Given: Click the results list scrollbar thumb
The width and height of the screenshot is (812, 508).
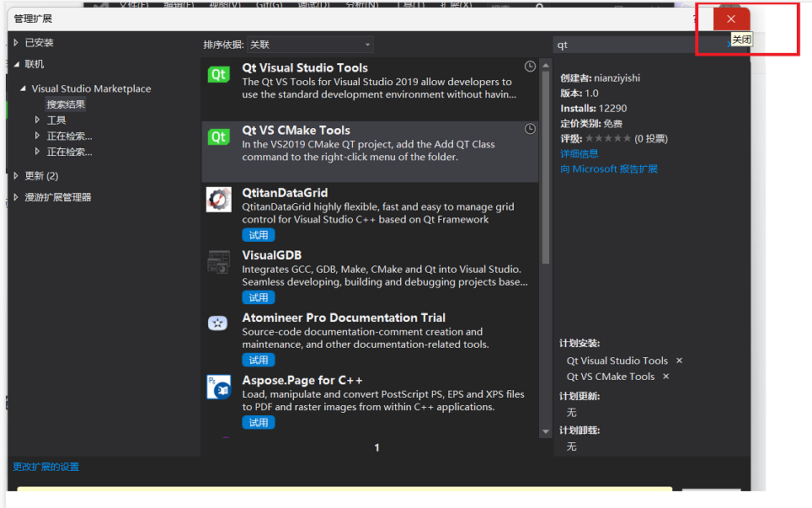Looking at the screenshot, I should (545, 168).
